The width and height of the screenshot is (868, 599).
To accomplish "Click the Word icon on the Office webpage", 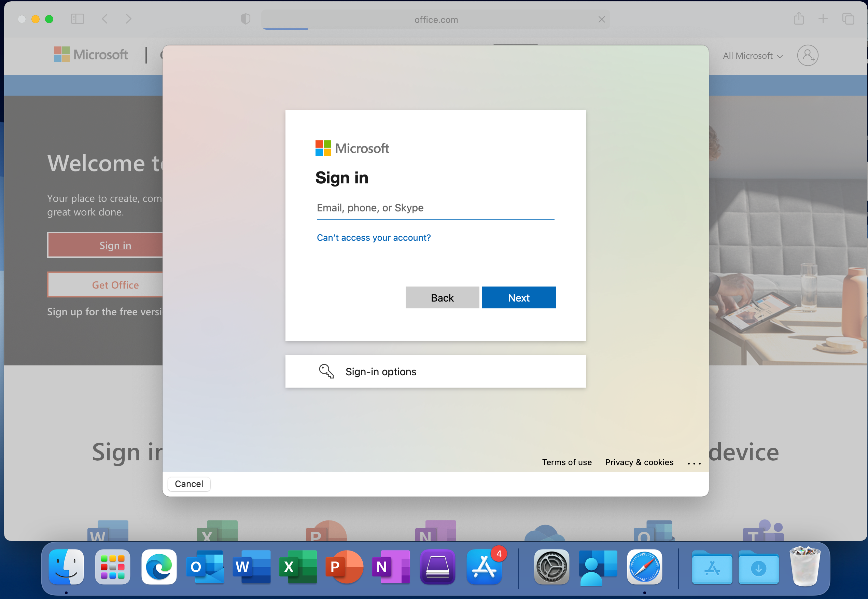I will 108,530.
